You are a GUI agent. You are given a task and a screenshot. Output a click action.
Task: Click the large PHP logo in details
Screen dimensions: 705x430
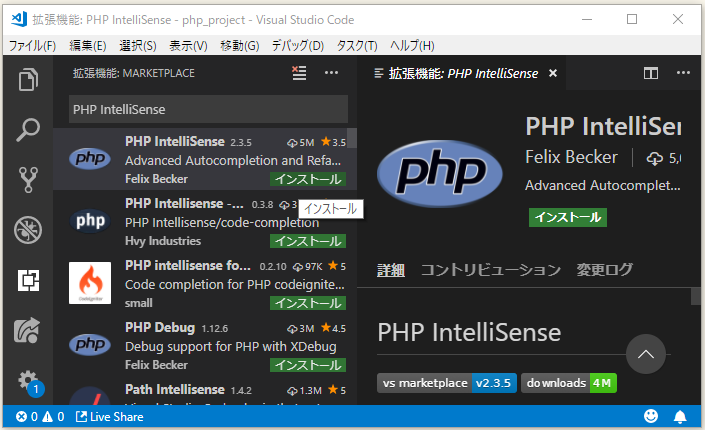point(440,174)
